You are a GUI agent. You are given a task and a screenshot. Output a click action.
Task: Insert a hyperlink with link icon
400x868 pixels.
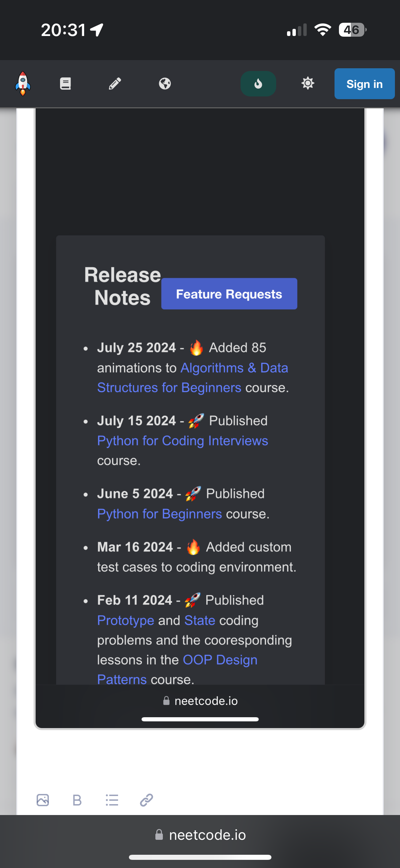[x=147, y=800]
